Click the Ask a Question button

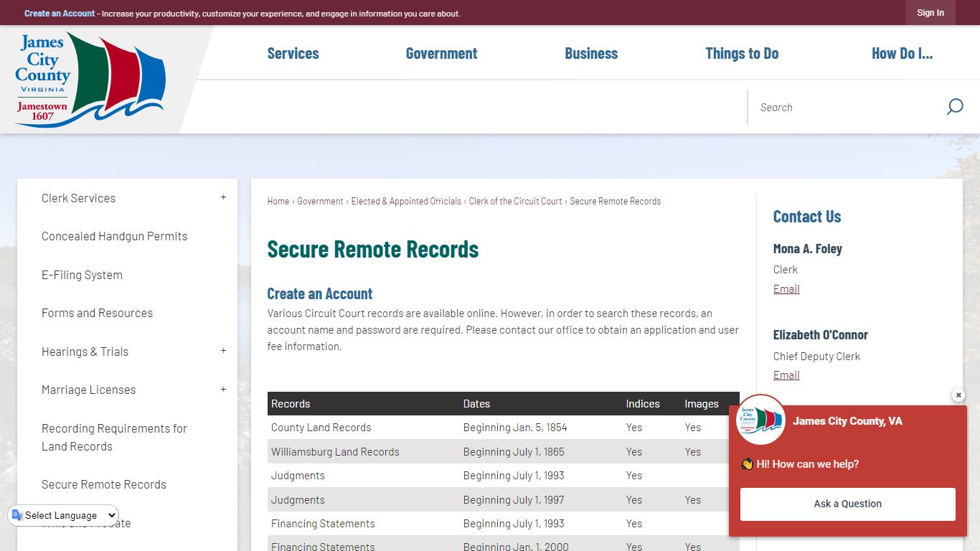(848, 504)
